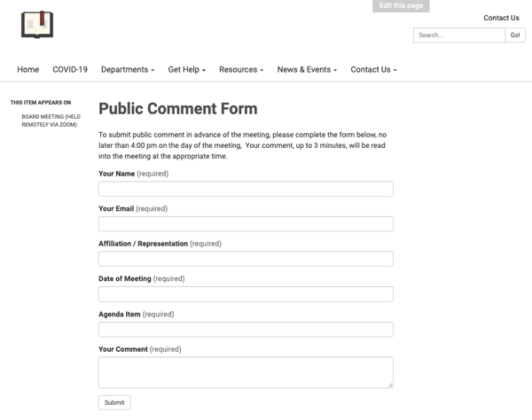Focus the site search box
Viewport: 532px width, 420px height.
(x=459, y=35)
